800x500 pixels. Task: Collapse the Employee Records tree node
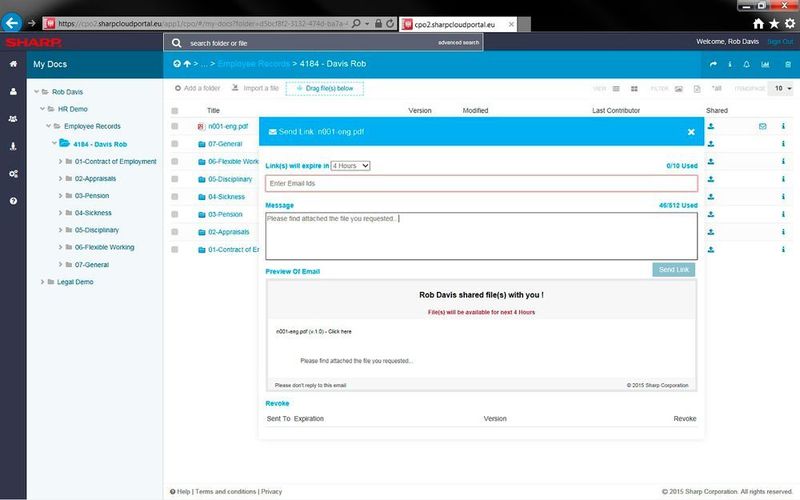[49, 126]
